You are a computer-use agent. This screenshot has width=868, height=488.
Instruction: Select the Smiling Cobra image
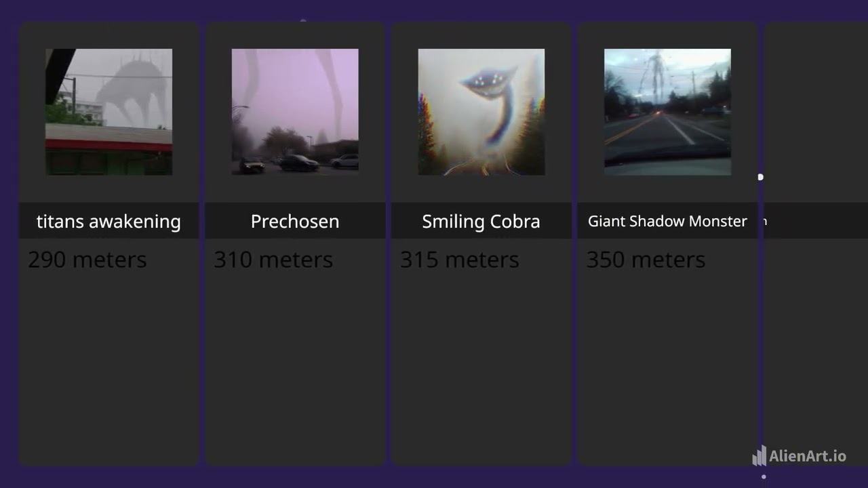click(x=481, y=112)
